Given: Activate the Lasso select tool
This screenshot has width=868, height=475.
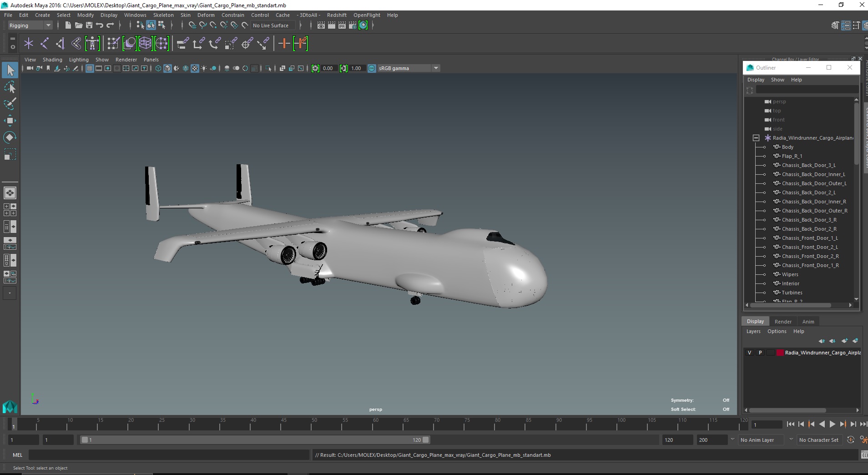Looking at the screenshot, I should [x=10, y=87].
